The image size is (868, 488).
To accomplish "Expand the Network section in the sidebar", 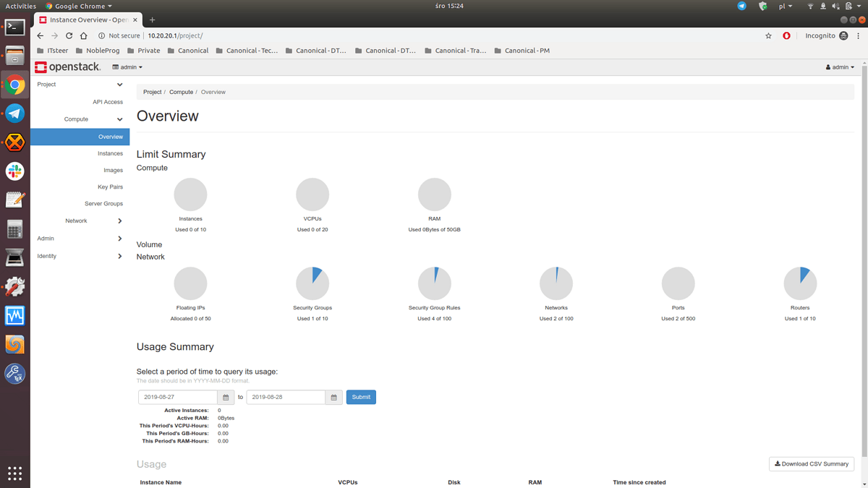I will (80, 221).
